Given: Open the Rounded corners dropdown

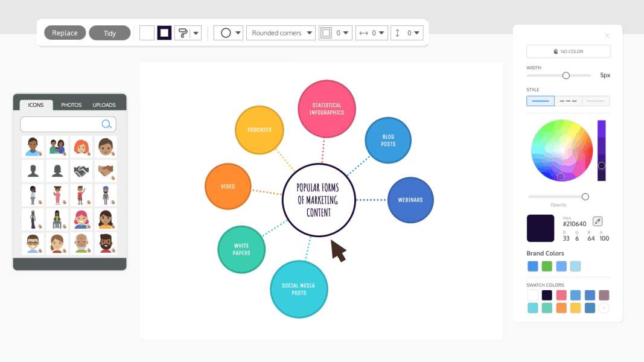Looking at the screenshot, I should click(x=281, y=33).
